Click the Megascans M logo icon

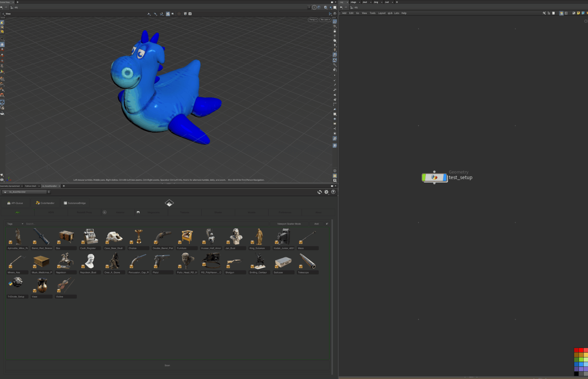coord(138,212)
